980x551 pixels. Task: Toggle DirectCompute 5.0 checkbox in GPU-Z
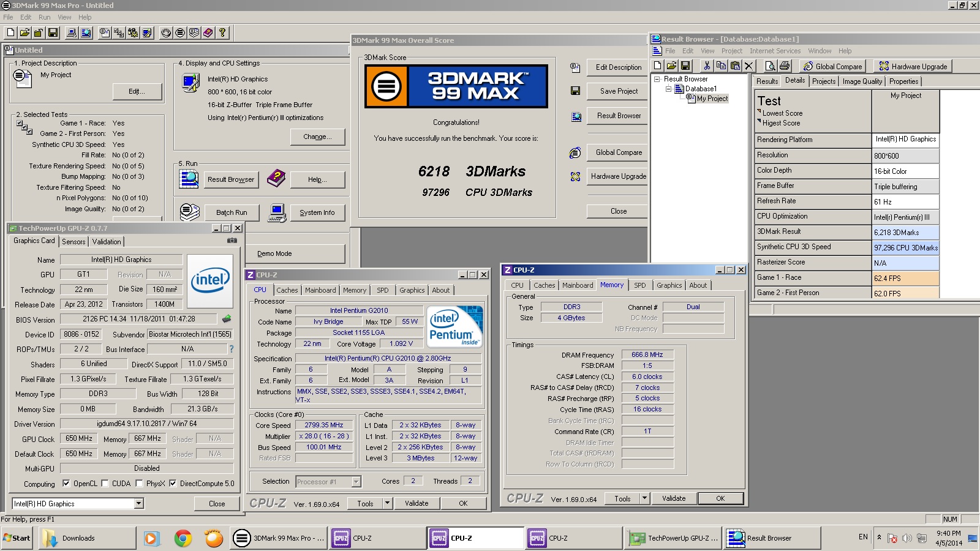tap(173, 483)
